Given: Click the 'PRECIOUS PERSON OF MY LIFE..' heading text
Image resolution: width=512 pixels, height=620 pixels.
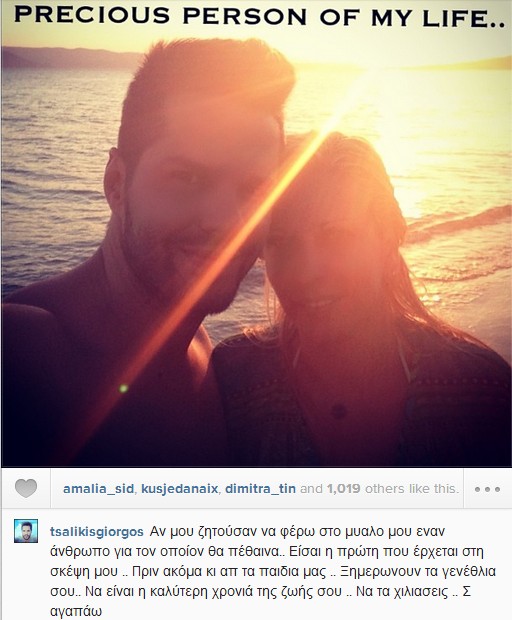Looking at the screenshot, I should (x=260, y=17).
